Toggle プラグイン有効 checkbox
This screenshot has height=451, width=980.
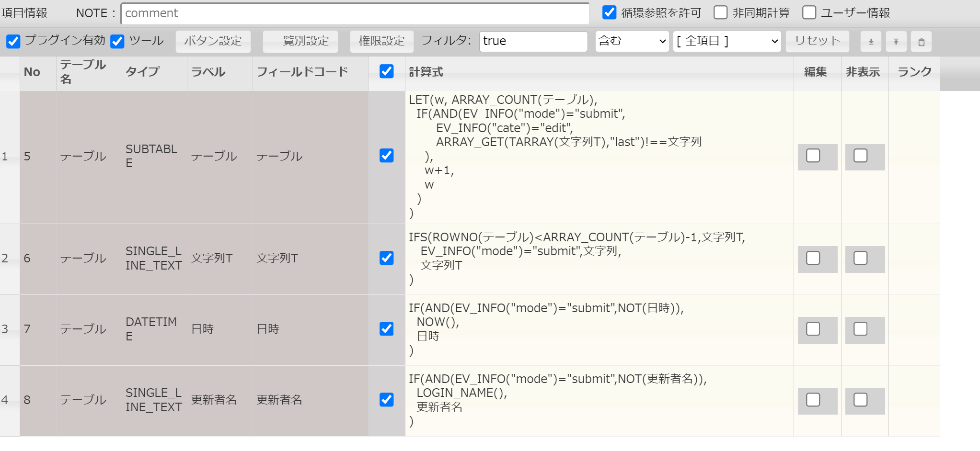tap(13, 41)
